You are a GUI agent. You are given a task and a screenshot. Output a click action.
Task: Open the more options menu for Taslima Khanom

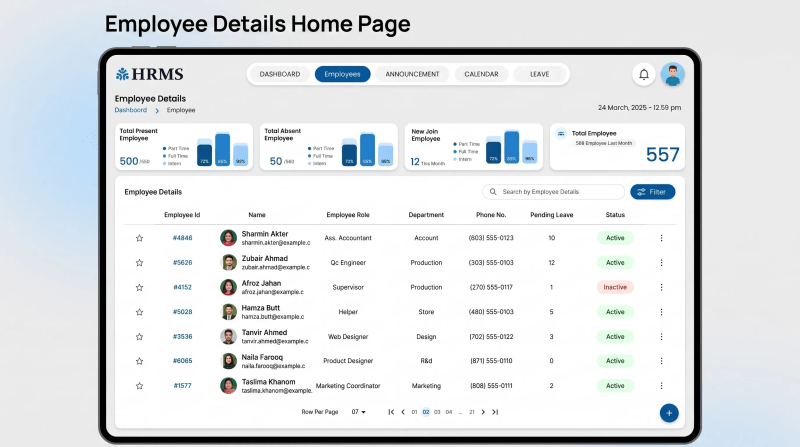661,386
